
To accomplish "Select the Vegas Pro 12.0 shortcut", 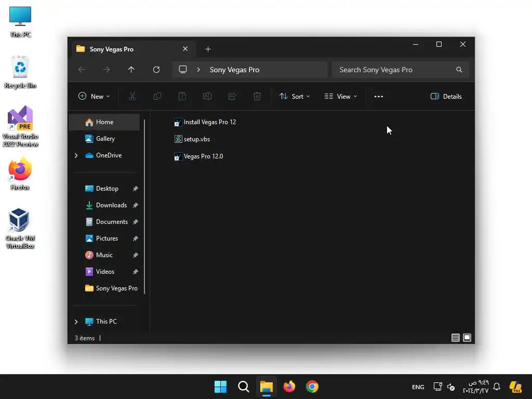I will click(x=199, y=156).
